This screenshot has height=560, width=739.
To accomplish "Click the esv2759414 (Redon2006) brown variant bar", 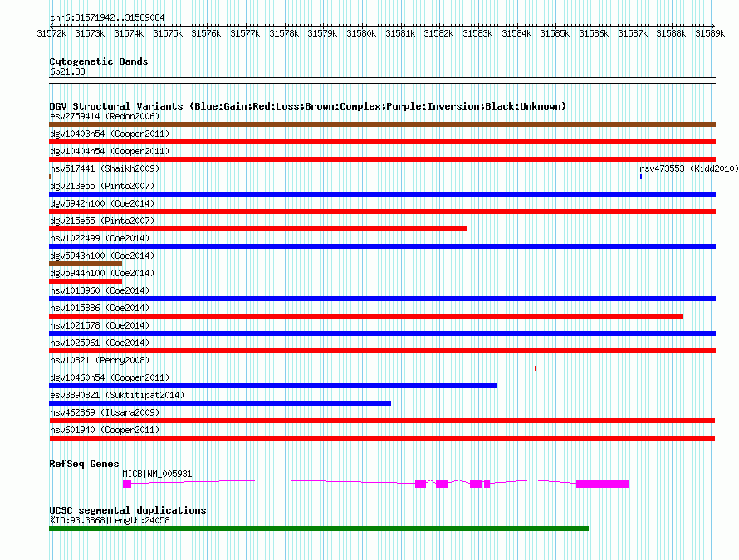I will click(x=382, y=124).
